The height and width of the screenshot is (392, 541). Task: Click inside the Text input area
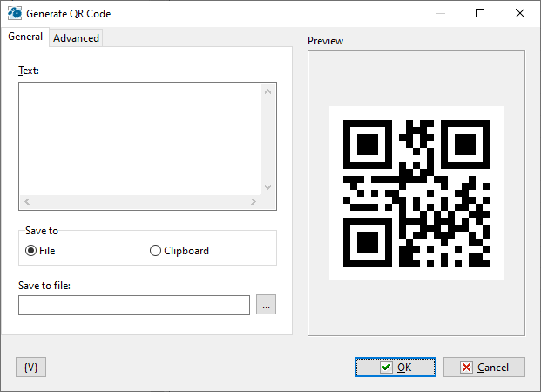coord(140,139)
